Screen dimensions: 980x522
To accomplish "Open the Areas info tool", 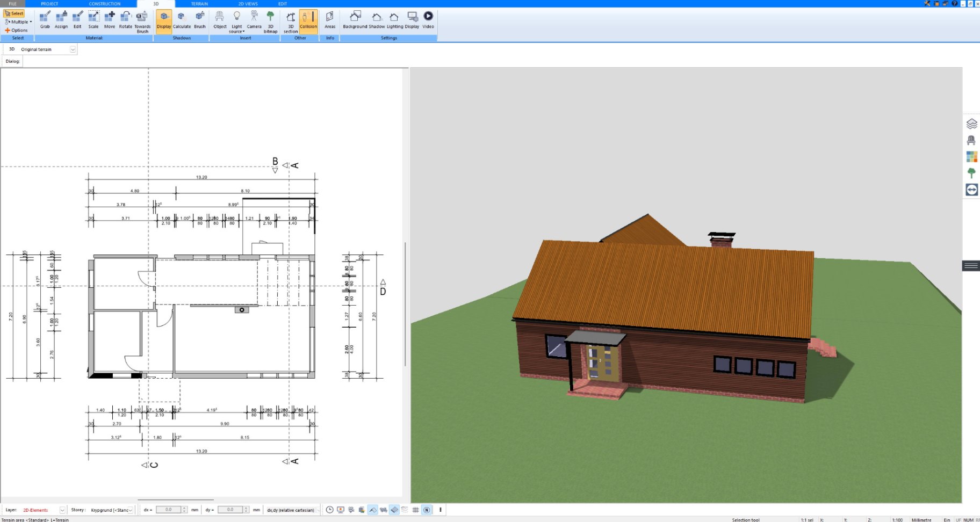I will pyautogui.click(x=330, y=20).
